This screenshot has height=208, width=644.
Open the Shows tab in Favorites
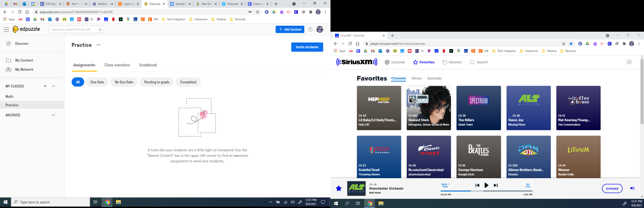click(416, 78)
